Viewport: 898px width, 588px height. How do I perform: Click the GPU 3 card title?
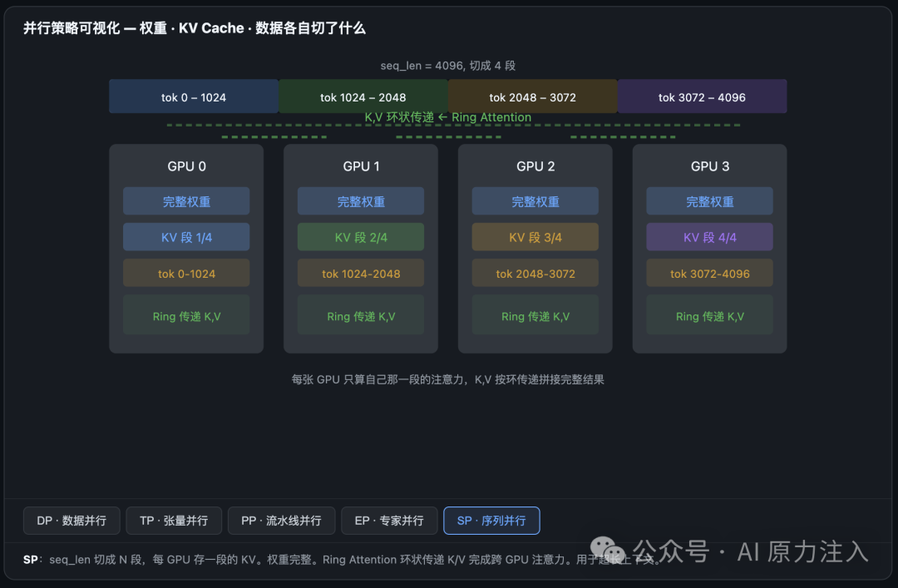[x=709, y=166]
